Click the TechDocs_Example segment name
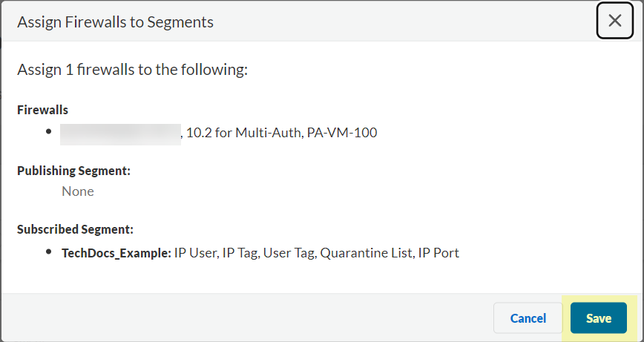 [x=116, y=253]
